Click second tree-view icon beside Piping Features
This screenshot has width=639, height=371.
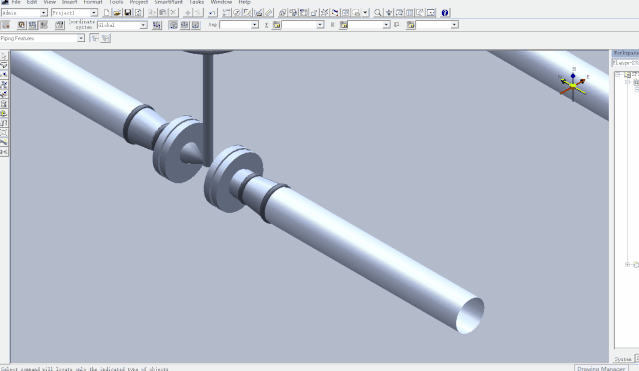[x=106, y=38]
